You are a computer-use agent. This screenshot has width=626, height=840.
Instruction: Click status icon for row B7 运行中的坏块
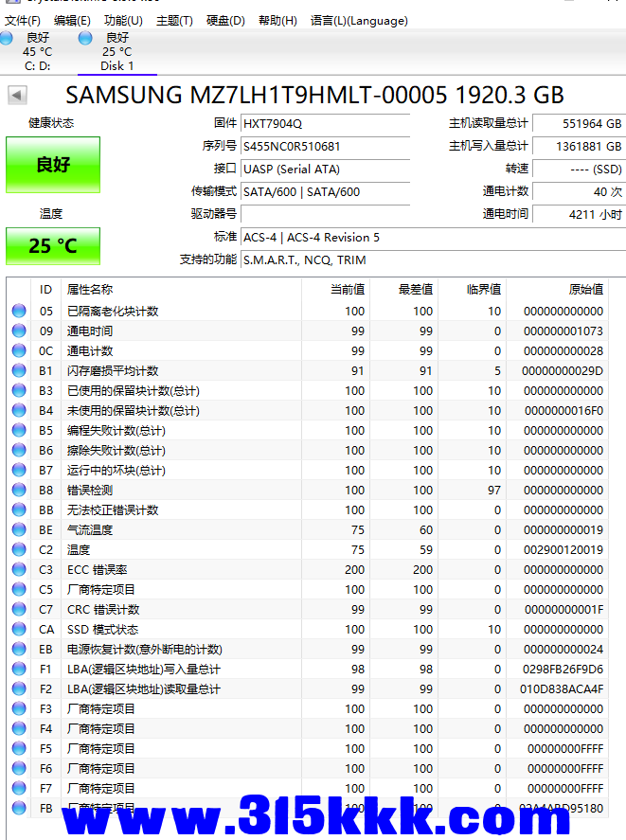[x=19, y=470]
